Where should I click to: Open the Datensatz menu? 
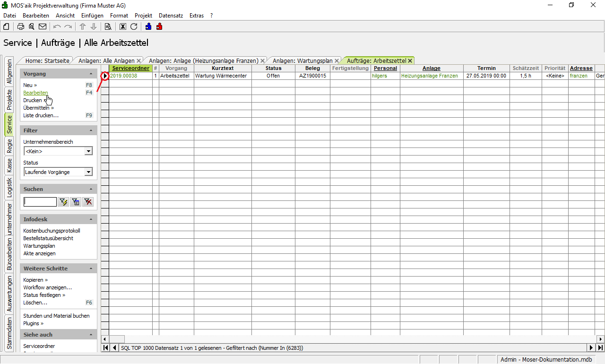coord(171,16)
